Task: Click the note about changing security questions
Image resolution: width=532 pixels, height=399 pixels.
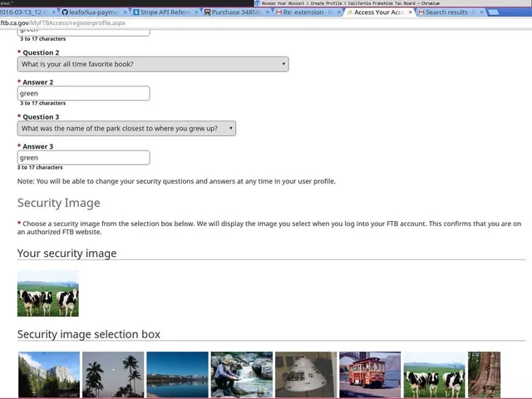Action: [176, 181]
